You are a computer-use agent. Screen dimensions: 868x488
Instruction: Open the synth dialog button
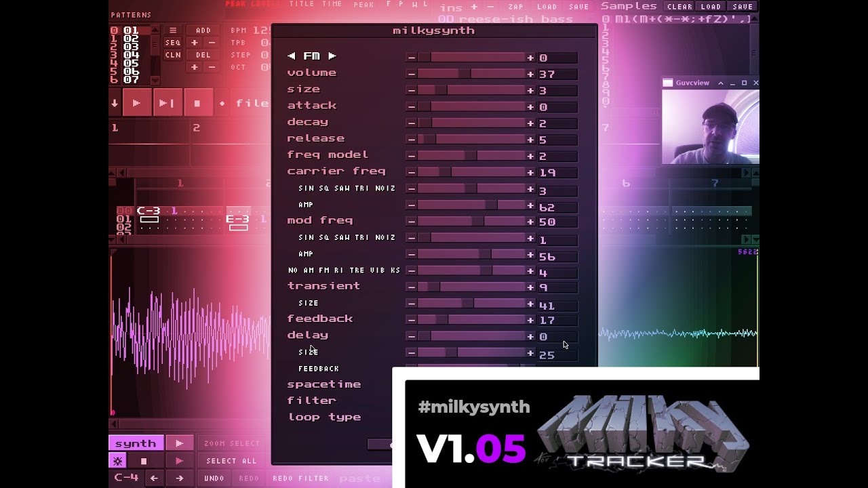point(136,443)
